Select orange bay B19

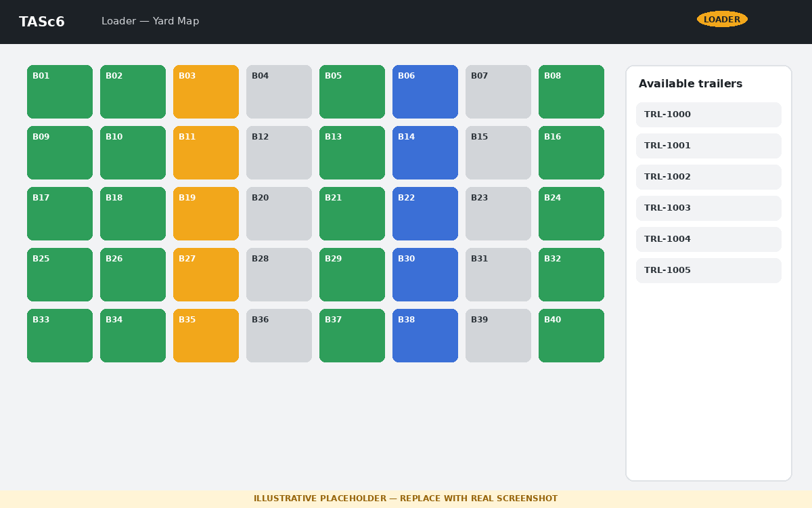pyautogui.click(x=206, y=214)
